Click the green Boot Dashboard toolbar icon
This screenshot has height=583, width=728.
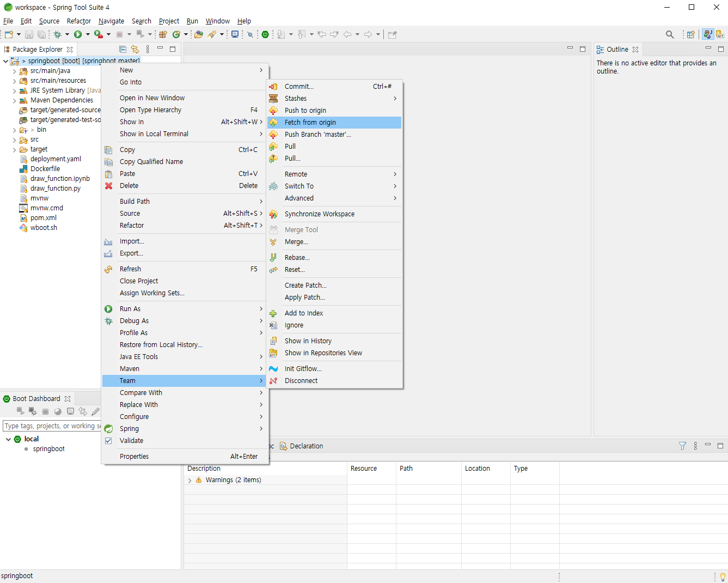pos(265,34)
